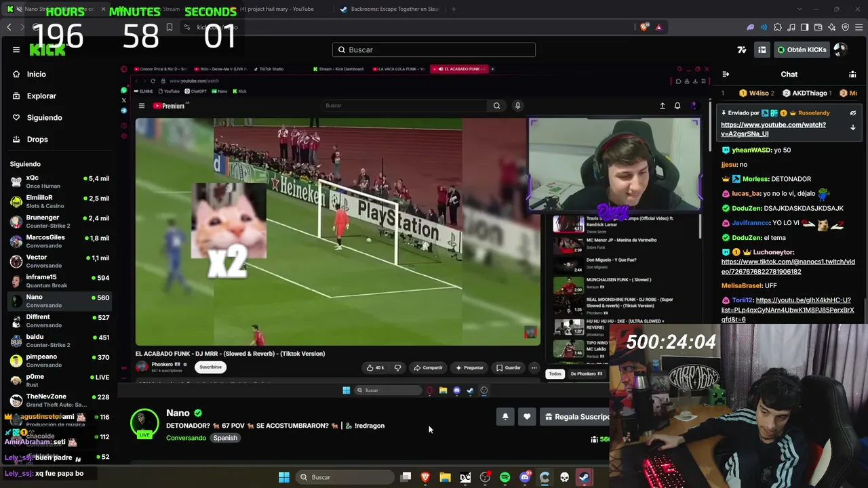Click the Suscribirse button in the stream
This screenshot has width=868, height=488.
[210, 367]
